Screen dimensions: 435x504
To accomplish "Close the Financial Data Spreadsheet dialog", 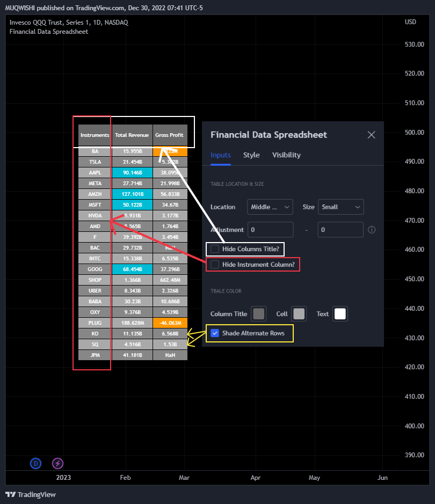I will coord(371,135).
